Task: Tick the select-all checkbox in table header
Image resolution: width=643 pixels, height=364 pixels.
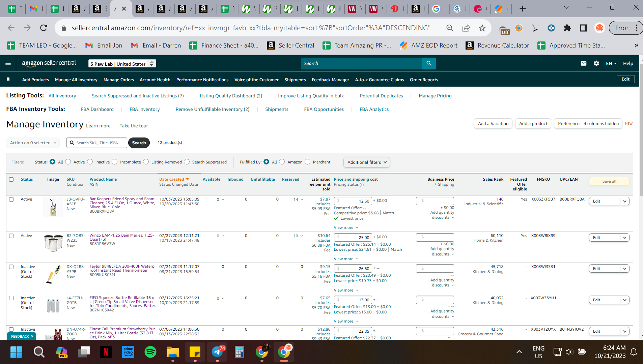Action: [x=11, y=179]
